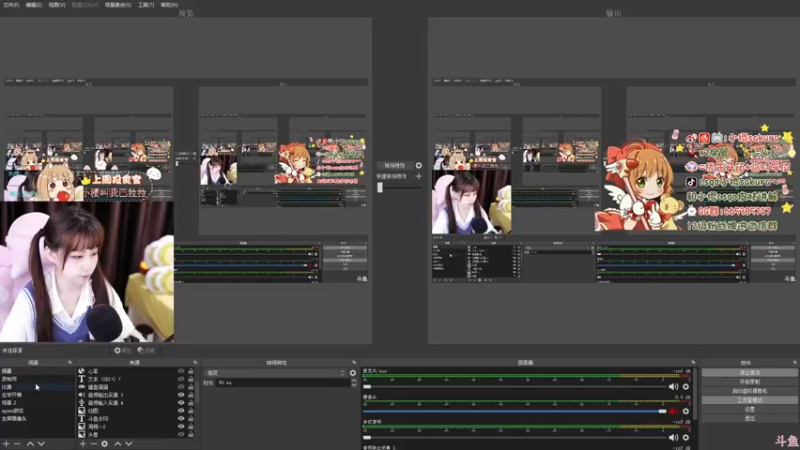Select the 全屏摄像头 scene

[x=37, y=418]
